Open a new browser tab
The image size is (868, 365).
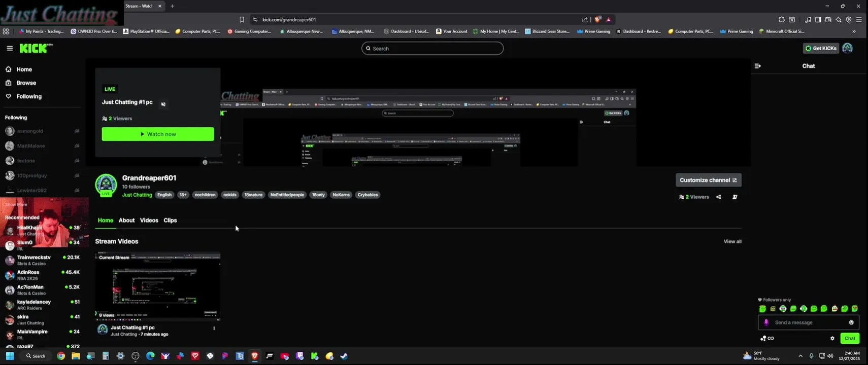(x=172, y=6)
